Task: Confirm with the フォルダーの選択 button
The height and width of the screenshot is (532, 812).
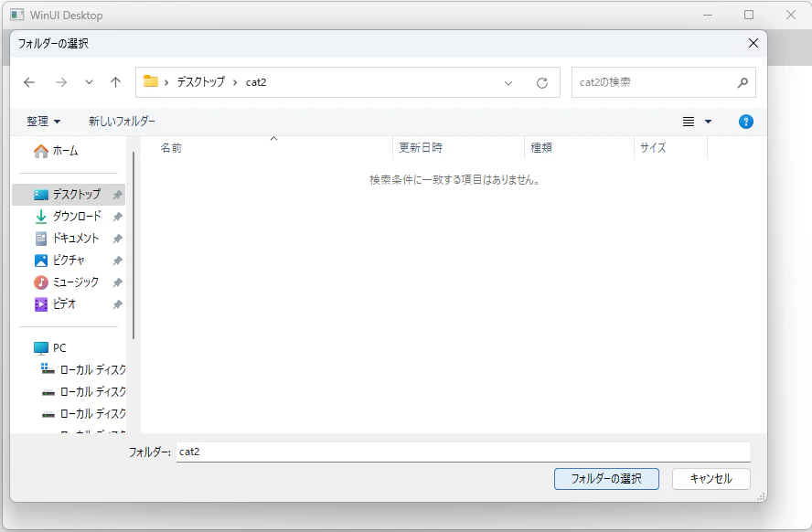Action: (x=606, y=479)
